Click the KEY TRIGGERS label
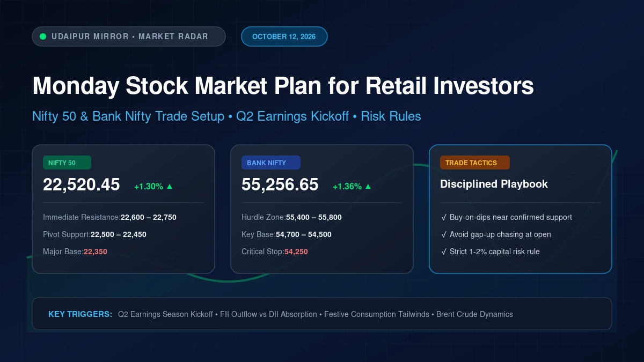 pos(80,314)
